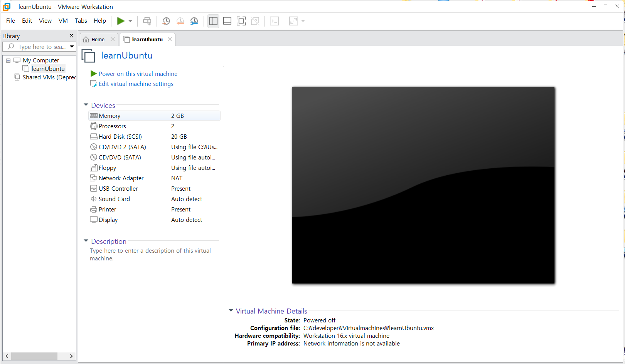Viewport: 625px width, 364px height.
Task: Click the 'Powered off' state text
Action: point(319,320)
